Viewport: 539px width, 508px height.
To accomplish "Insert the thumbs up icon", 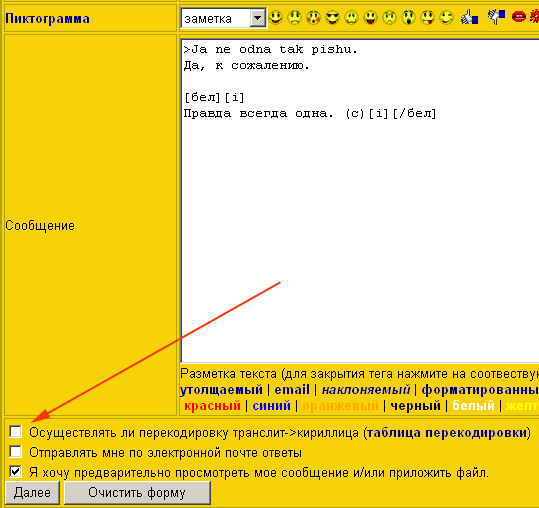I will click(x=470, y=17).
